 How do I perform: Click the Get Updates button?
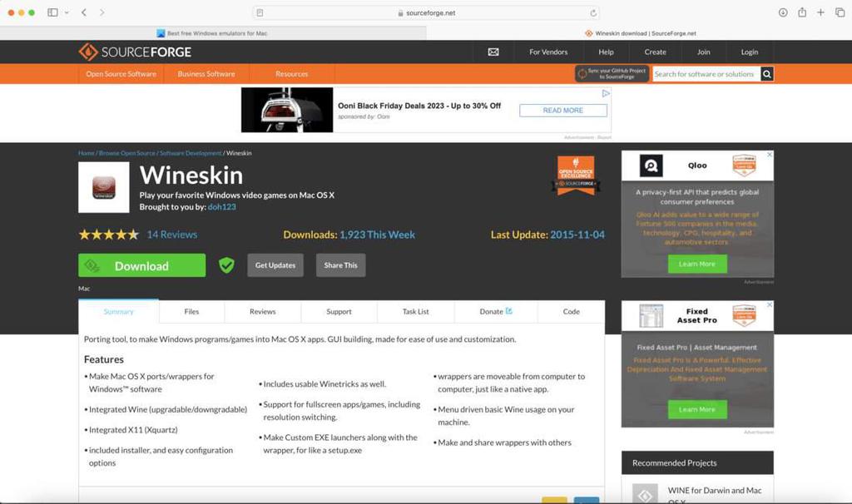click(x=275, y=265)
